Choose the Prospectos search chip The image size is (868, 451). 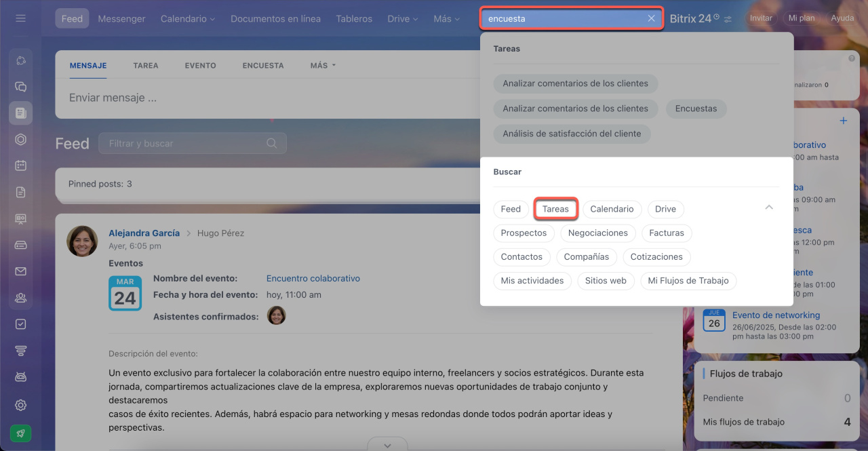[524, 233]
